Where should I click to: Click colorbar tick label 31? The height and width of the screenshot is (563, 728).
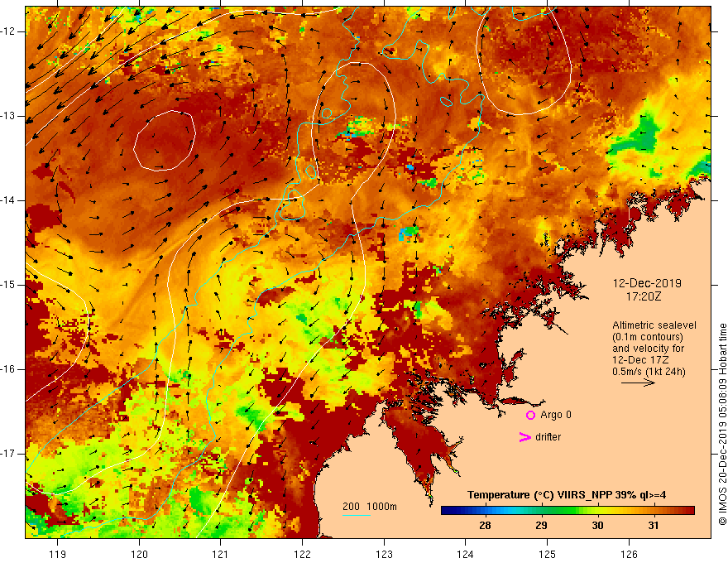654,526
